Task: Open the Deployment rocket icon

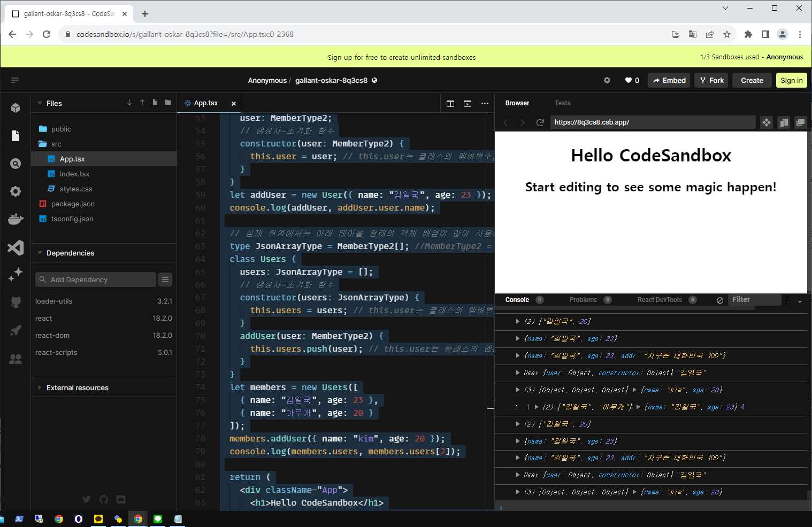Action: coord(16,330)
